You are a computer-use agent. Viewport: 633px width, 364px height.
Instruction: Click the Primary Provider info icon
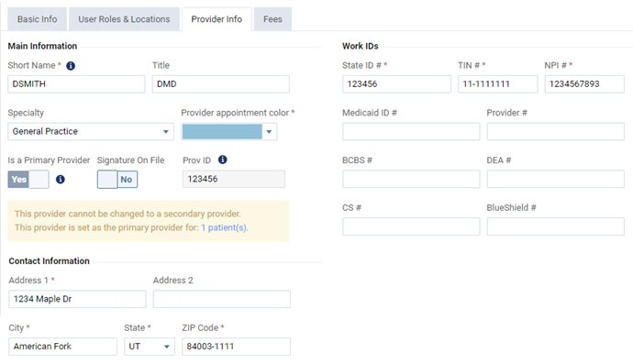pos(61,179)
